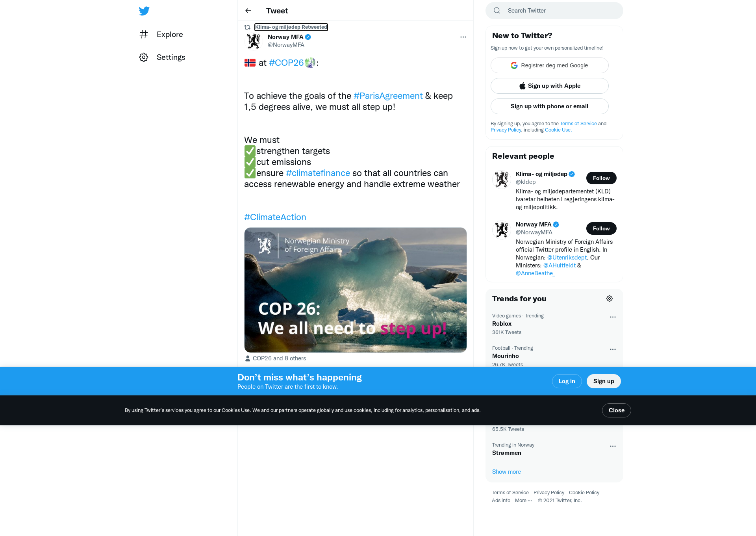Screen dimensions: 756x536
Task: Click Klima- og miljødep Retweeted label
Action: click(x=291, y=27)
